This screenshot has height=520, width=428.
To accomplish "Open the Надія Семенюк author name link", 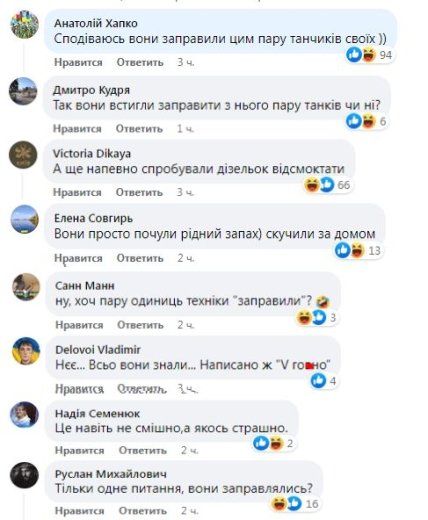I will coord(97,414).
